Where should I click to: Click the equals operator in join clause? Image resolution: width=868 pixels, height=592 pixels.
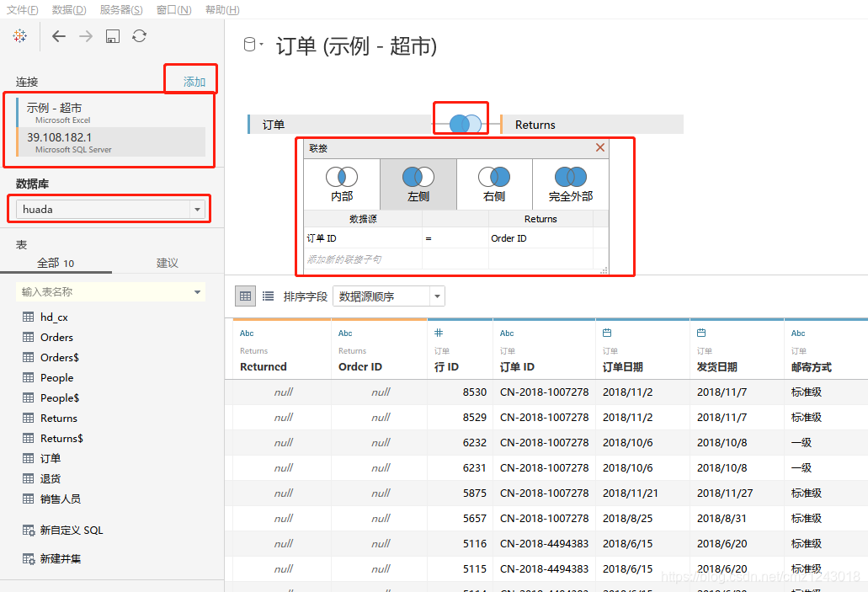coord(455,238)
